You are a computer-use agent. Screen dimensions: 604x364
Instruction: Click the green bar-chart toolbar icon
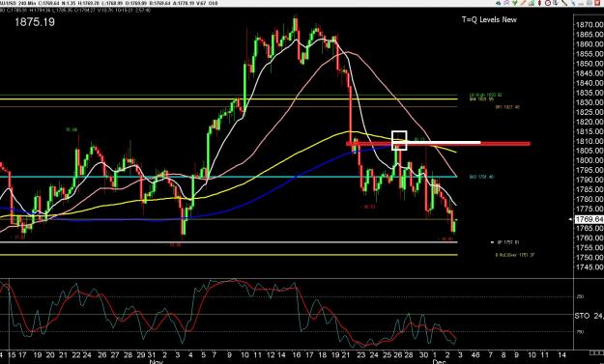(x=532, y=3)
